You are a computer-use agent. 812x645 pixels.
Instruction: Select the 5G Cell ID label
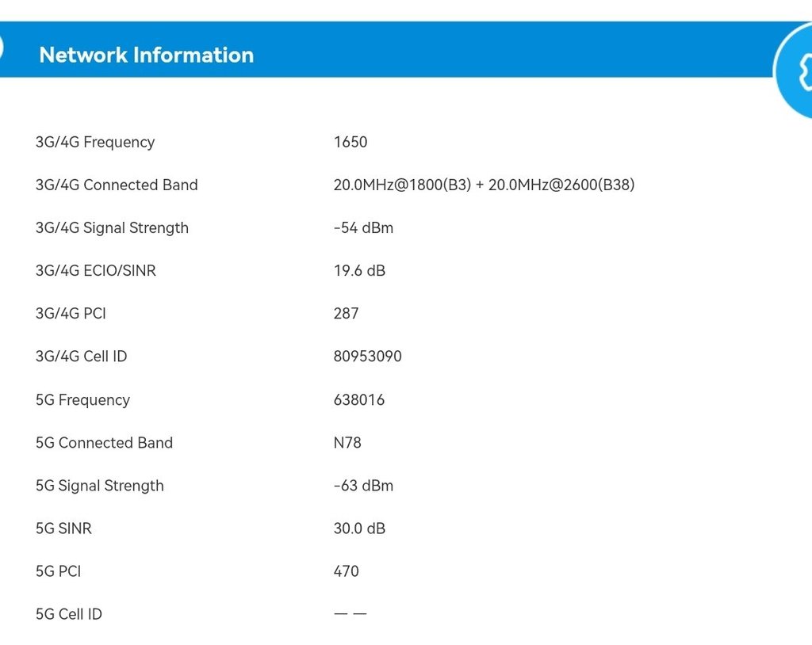coord(69,614)
